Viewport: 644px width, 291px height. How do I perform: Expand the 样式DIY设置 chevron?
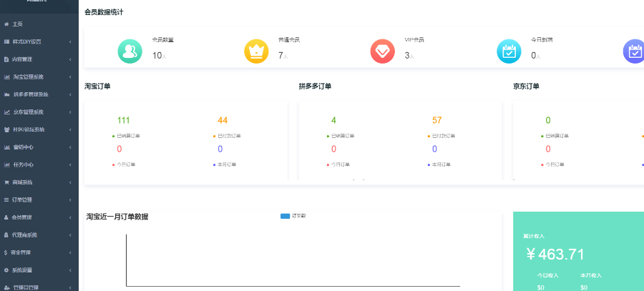[x=70, y=42]
